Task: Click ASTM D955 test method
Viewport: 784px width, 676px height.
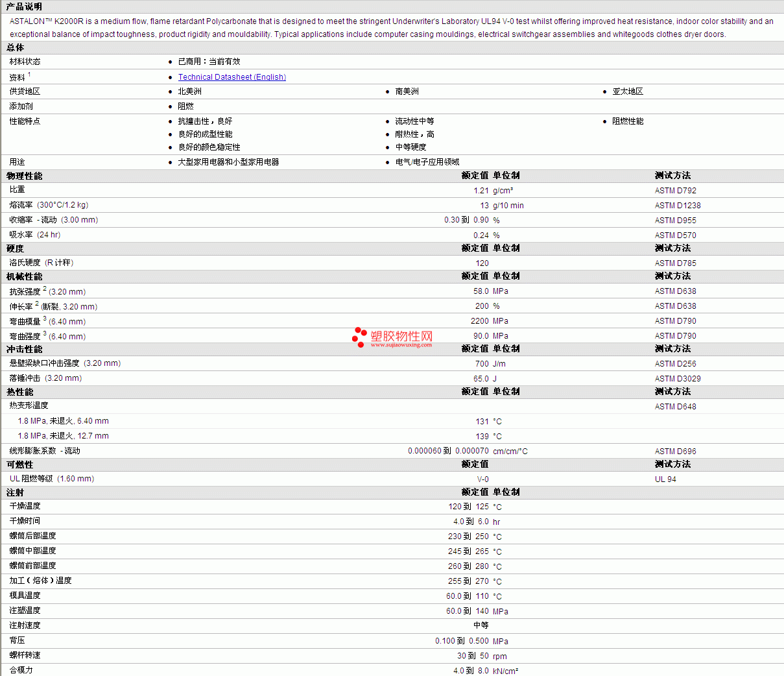Action: [676, 221]
